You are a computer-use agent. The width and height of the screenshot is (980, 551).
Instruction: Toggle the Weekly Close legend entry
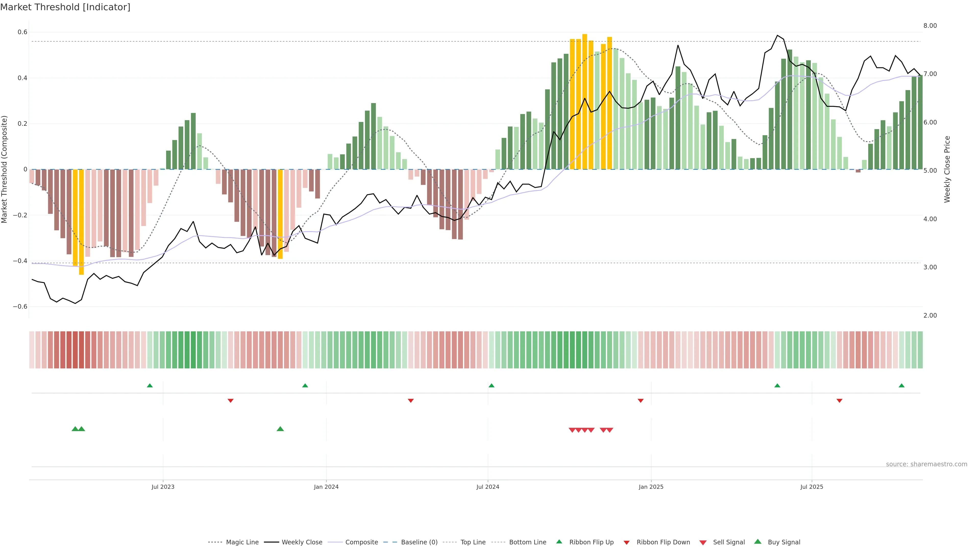(x=302, y=542)
